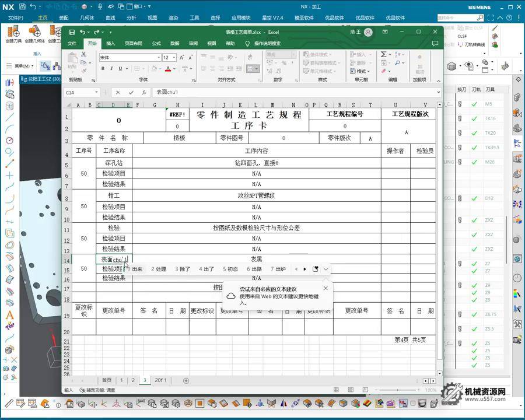Open the 曲线 menu tab in NX
Image resolution: width=525 pixels, height=420 pixels.
pos(110,17)
